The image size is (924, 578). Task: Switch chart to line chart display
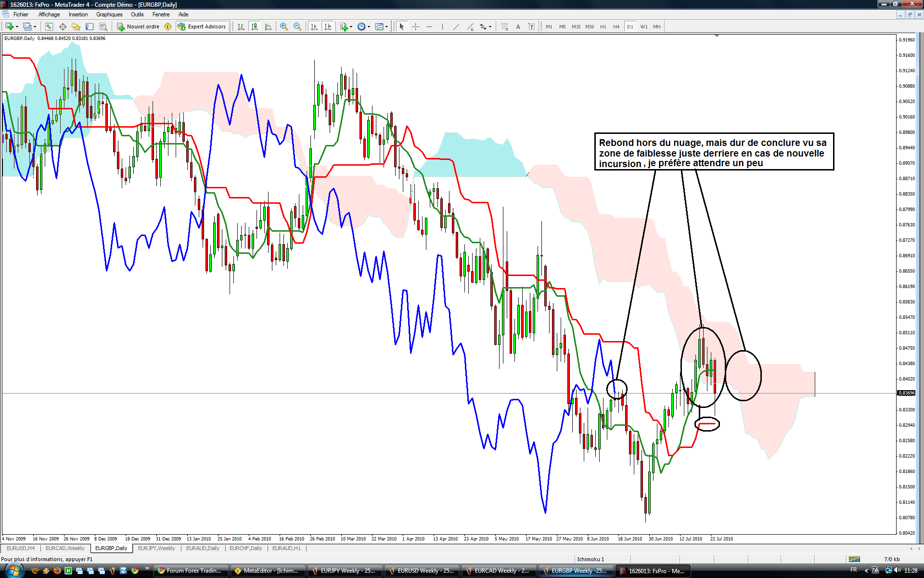(268, 26)
